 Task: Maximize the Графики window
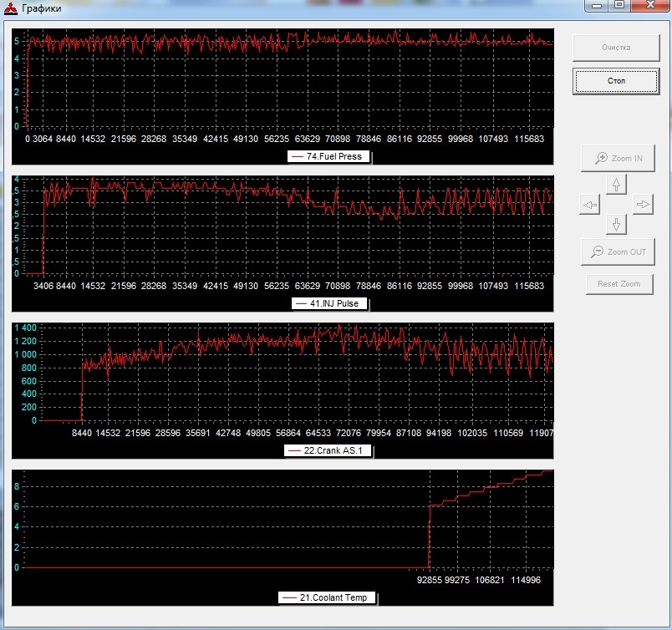coord(619,6)
